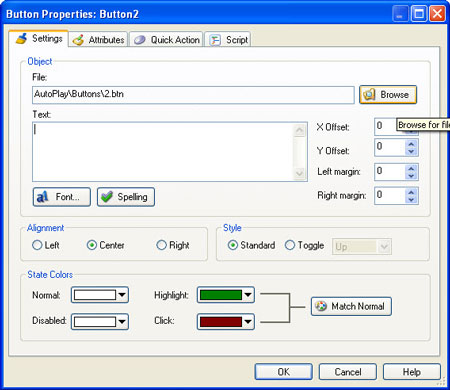Viewport: 450px width, 390px height.
Task: Maximize the Button Properties window
Action: [419, 14]
